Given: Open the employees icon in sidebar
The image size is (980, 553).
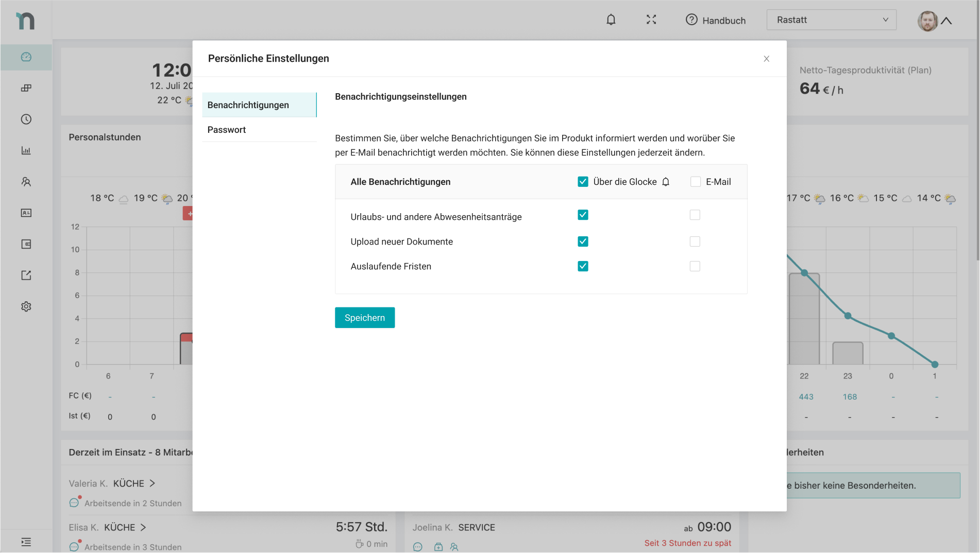Looking at the screenshot, I should (x=26, y=182).
